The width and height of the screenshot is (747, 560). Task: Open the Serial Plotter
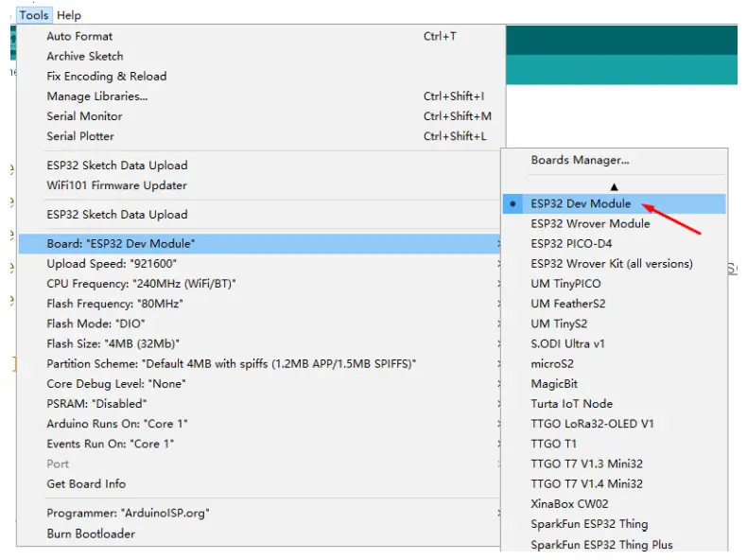point(80,136)
